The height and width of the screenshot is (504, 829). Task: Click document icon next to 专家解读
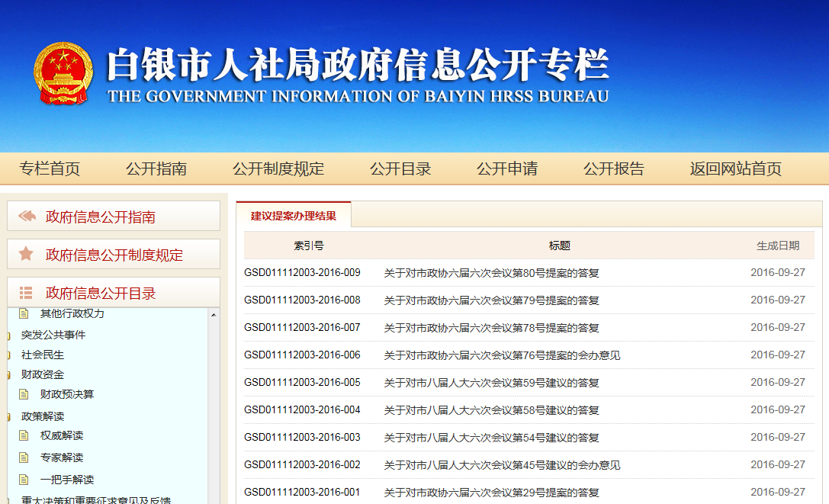[x=24, y=457]
